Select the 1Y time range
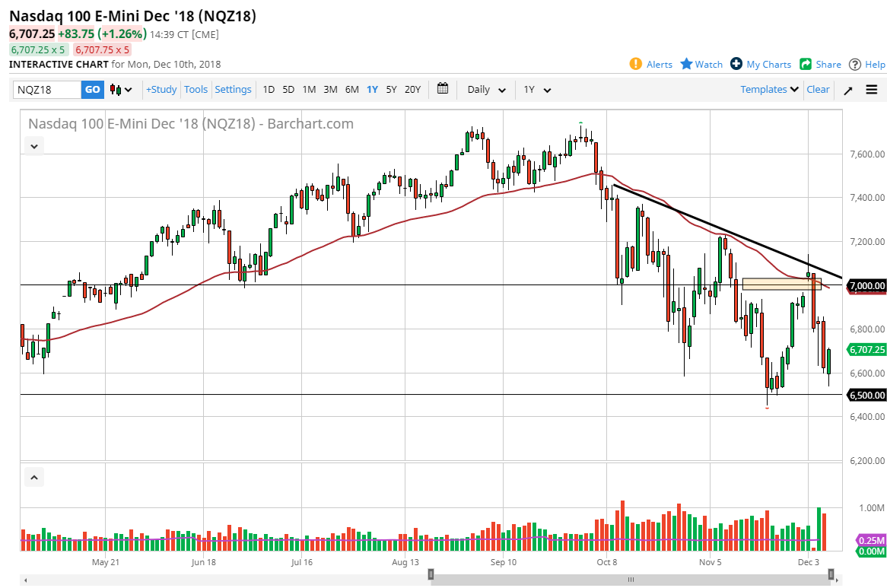 coord(372,89)
